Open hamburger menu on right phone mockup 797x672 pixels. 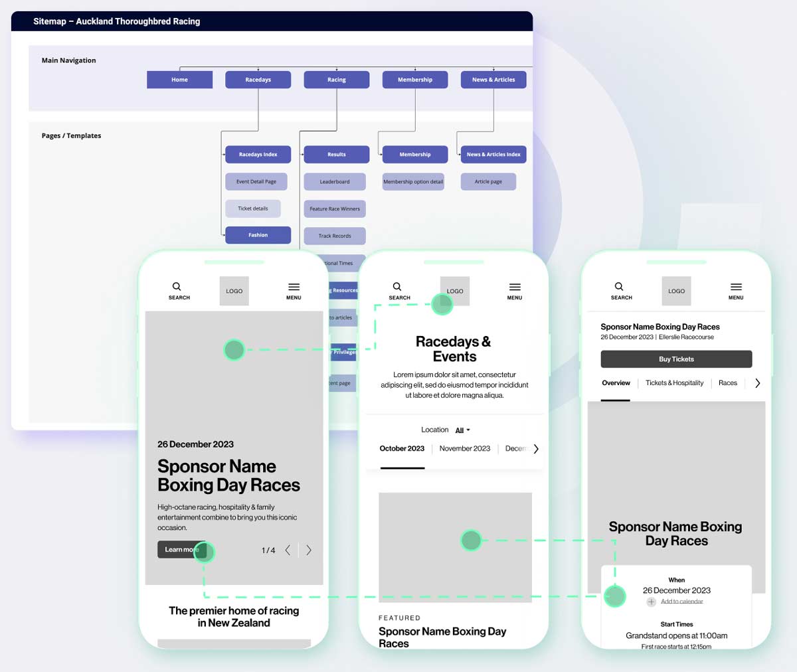point(736,287)
